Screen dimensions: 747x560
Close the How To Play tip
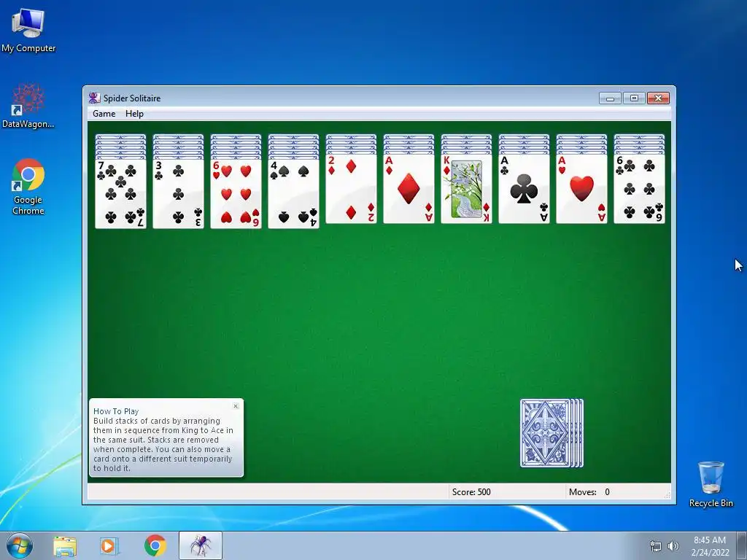[x=236, y=406]
